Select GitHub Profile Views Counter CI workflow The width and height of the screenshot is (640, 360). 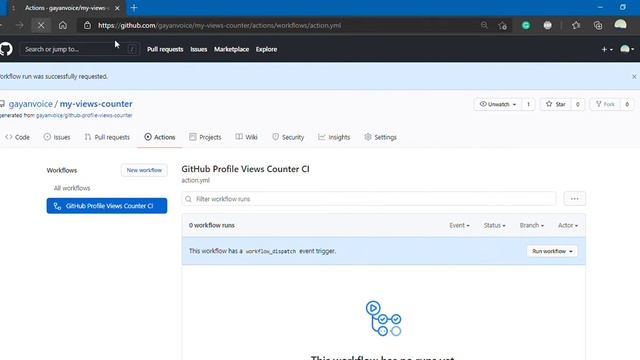click(x=107, y=206)
